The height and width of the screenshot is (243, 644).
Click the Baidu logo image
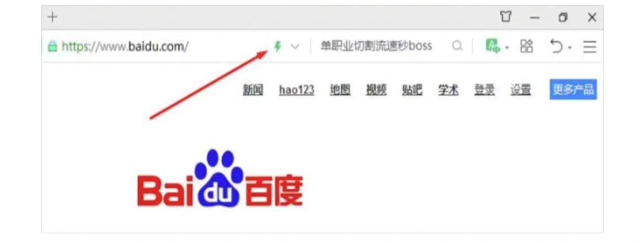point(220,178)
